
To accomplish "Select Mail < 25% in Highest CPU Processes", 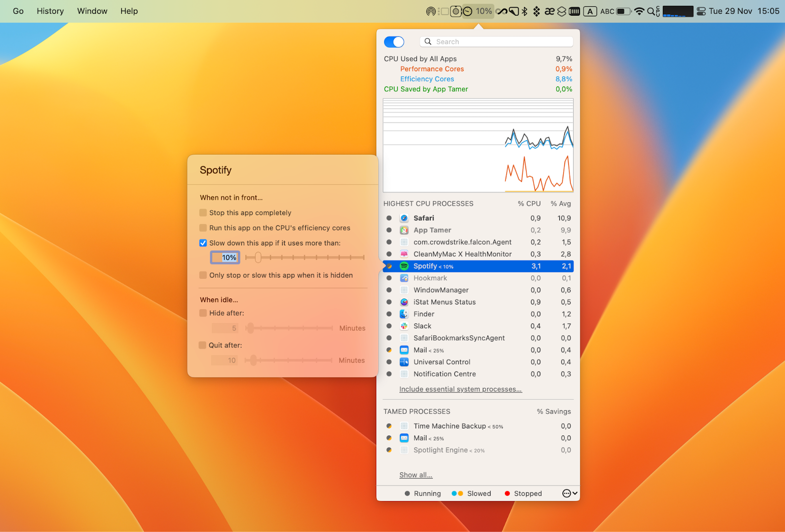I will coord(478,350).
